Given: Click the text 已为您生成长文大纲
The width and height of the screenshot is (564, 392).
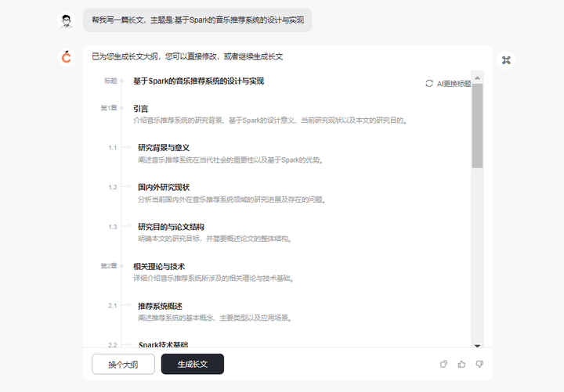Looking at the screenshot, I should (x=125, y=56).
